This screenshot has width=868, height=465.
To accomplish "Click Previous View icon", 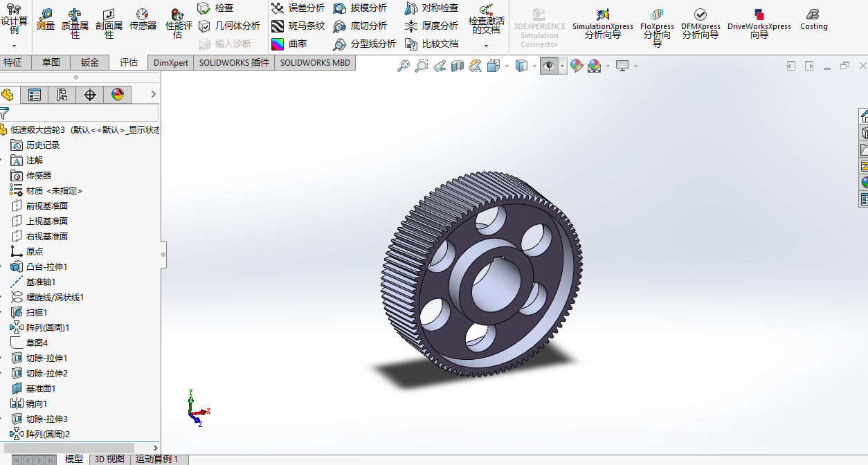I will click(440, 66).
